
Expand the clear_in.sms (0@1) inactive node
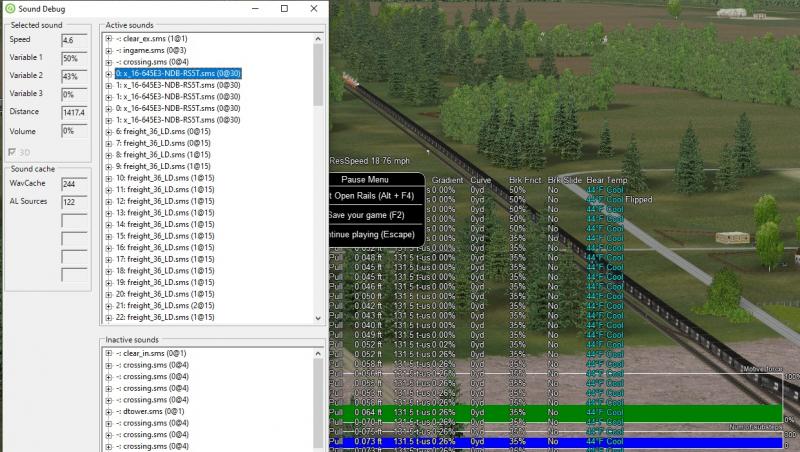point(109,353)
